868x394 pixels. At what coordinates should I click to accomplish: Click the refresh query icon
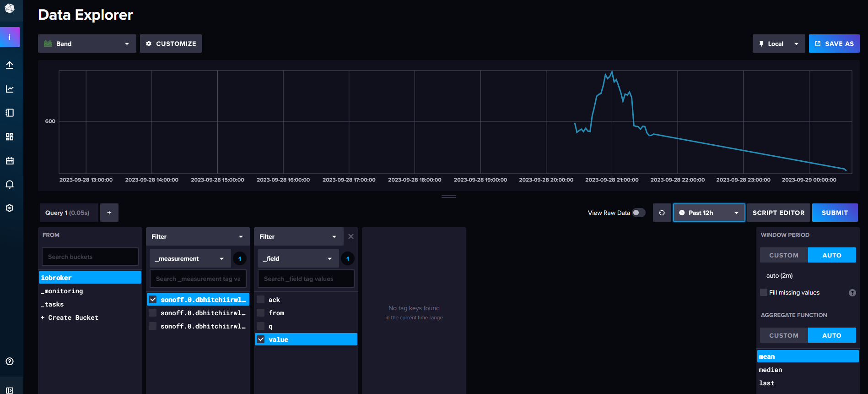(662, 213)
